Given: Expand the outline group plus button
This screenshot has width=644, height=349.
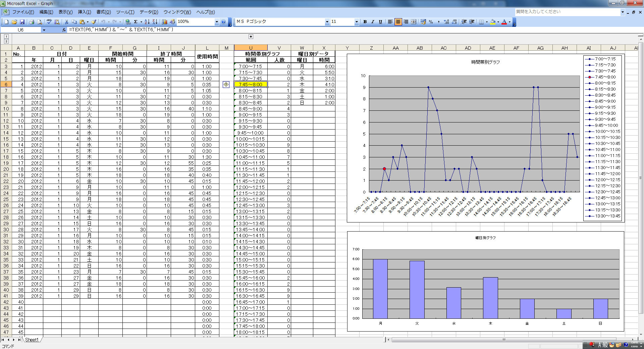Looking at the screenshot, I should click(x=251, y=37).
